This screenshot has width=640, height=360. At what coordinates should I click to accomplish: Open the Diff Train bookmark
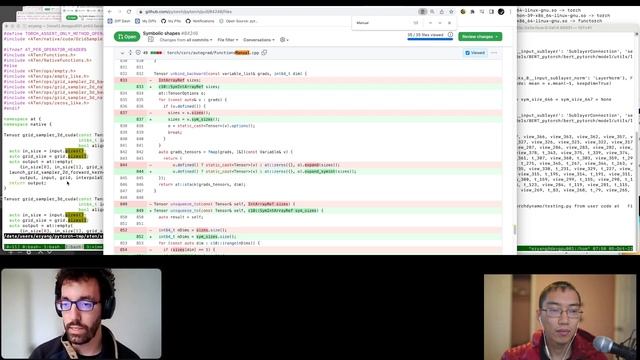click(119, 21)
